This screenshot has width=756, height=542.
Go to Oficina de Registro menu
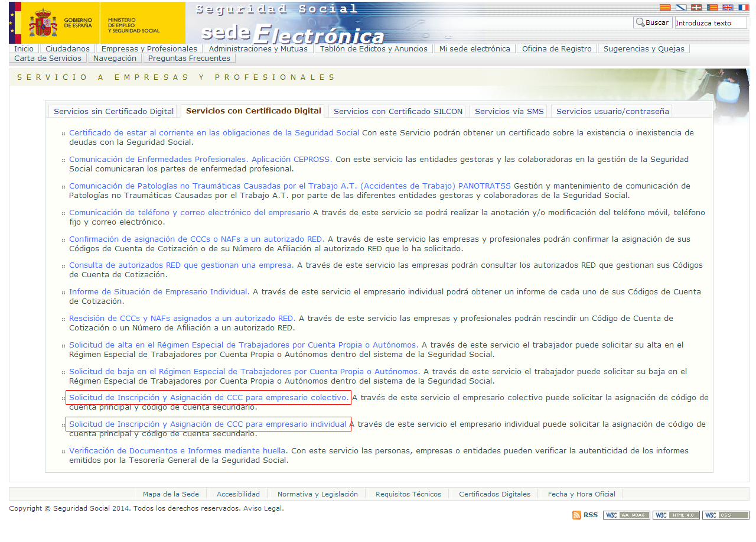[556, 49]
